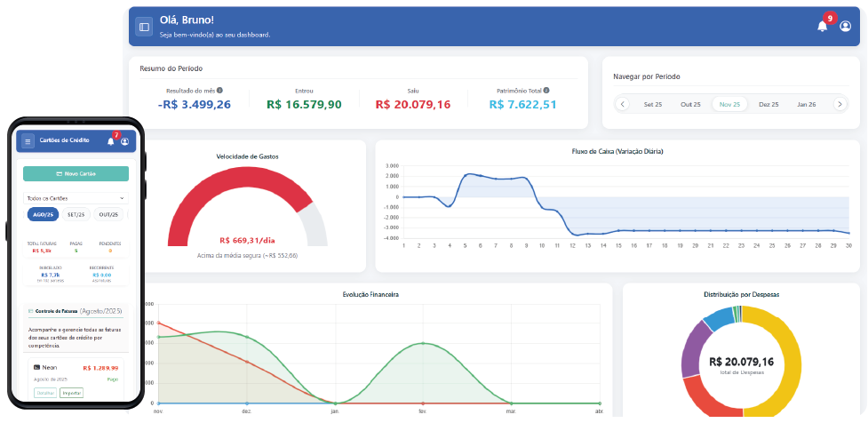Open the desktop user profile icon
This screenshot has height=423, width=868.
tap(845, 27)
